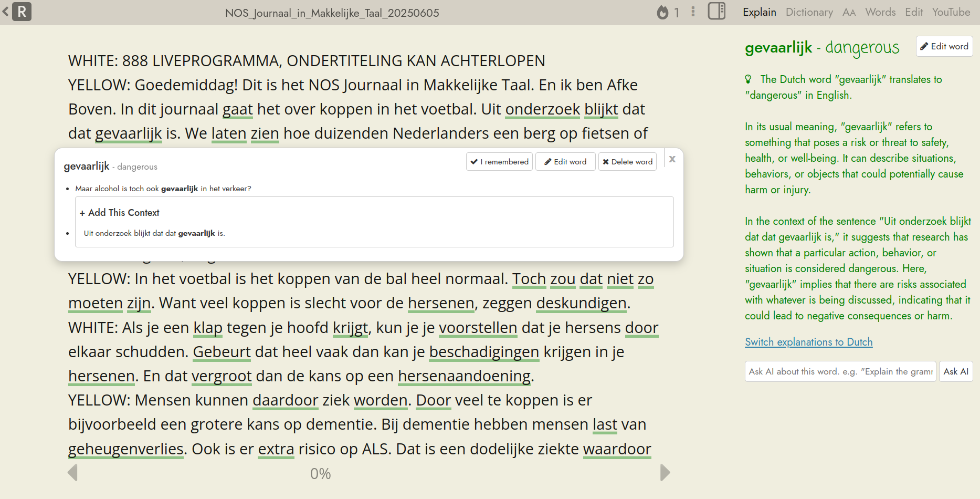Toggle the sidebar layout icon

(x=716, y=11)
